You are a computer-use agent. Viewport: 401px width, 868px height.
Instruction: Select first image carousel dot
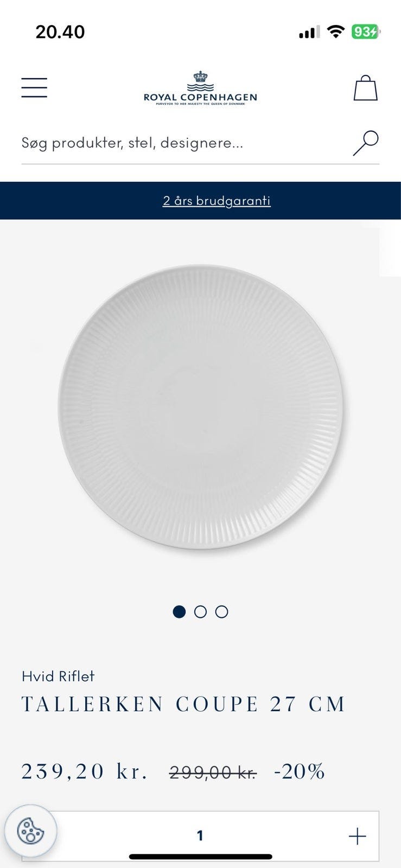[x=179, y=612]
